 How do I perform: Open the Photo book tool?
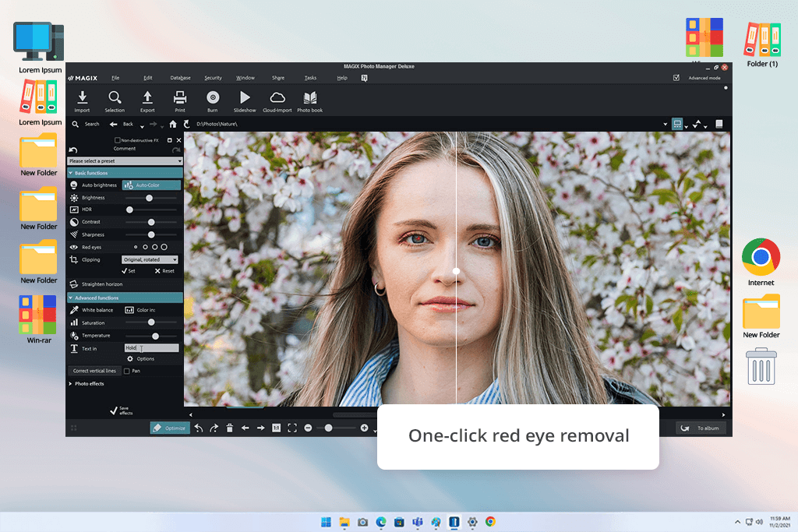pyautogui.click(x=310, y=101)
